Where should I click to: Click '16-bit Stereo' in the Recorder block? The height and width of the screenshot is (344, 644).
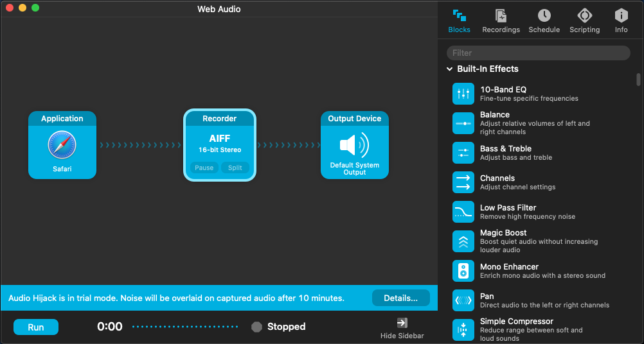pyautogui.click(x=220, y=150)
